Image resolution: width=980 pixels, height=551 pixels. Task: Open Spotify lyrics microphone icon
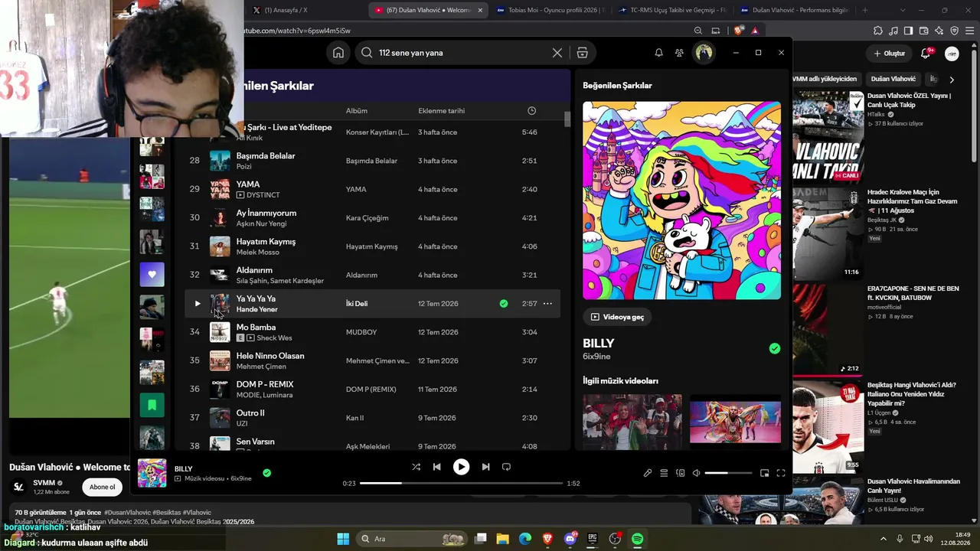click(648, 473)
